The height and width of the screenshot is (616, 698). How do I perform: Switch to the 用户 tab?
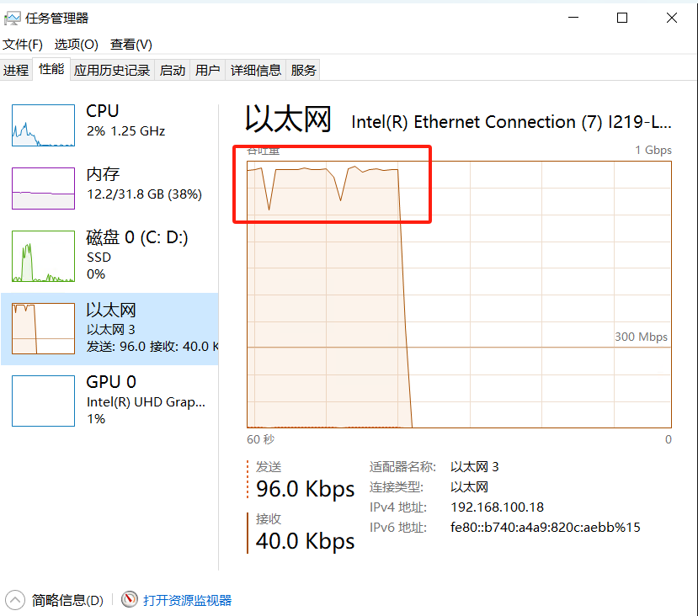coord(207,69)
